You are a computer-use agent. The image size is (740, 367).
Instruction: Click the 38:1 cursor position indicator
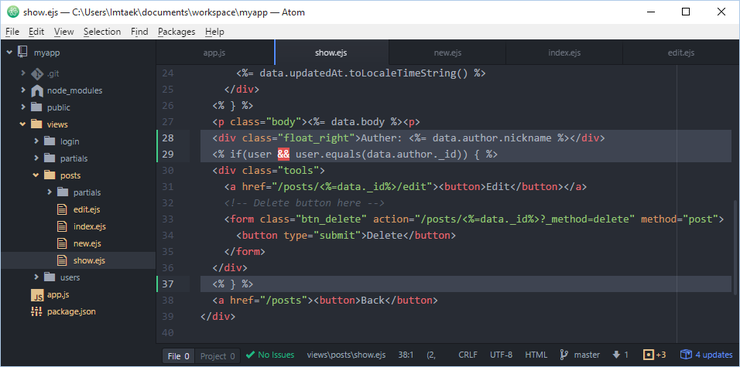pos(406,355)
